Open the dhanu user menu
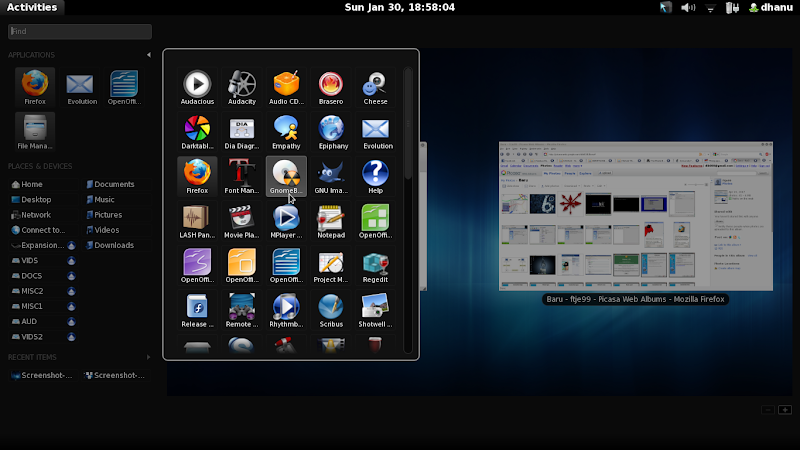Image resolution: width=800 pixels, height=450 pixels. 770,7
